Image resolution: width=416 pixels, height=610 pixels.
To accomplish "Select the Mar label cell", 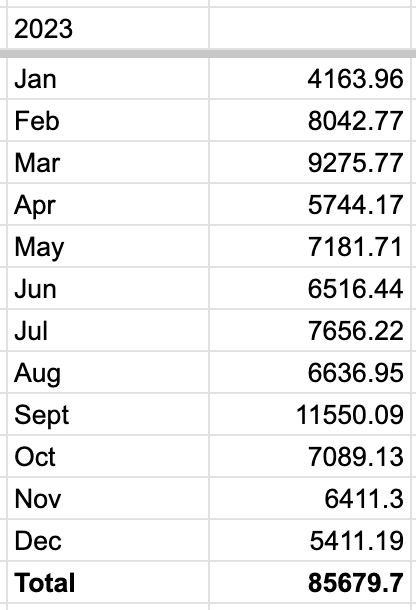I will tap(108, 163).
